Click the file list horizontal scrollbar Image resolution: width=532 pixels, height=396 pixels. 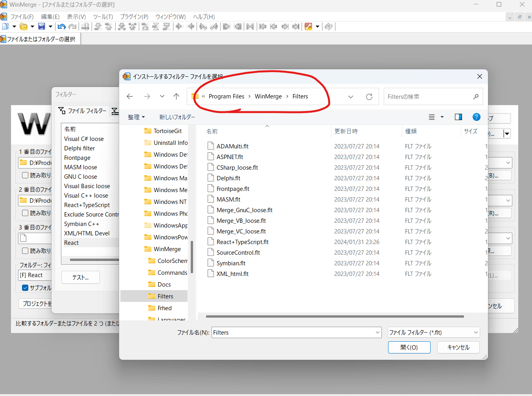point(335,316)
